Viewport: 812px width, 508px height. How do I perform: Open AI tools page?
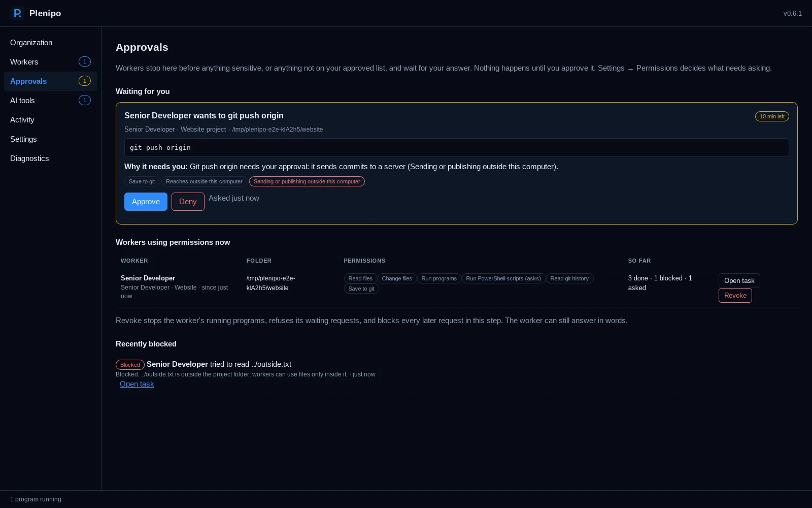[50, 101]
